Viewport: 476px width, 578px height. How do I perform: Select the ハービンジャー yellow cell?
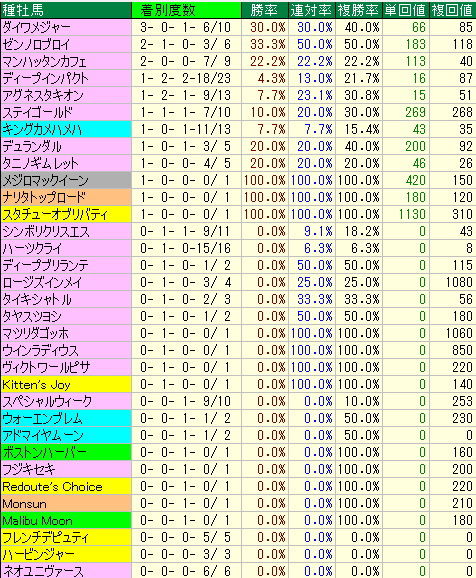[66, 554]
